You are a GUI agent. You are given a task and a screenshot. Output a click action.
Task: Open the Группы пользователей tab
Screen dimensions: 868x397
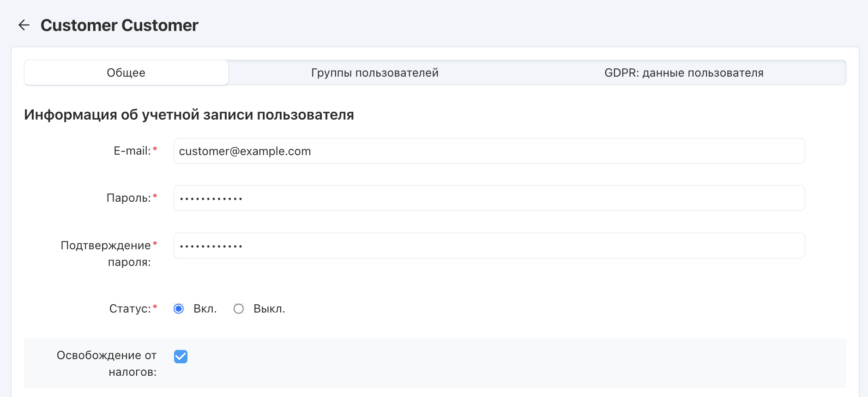[x=374, y=72]
